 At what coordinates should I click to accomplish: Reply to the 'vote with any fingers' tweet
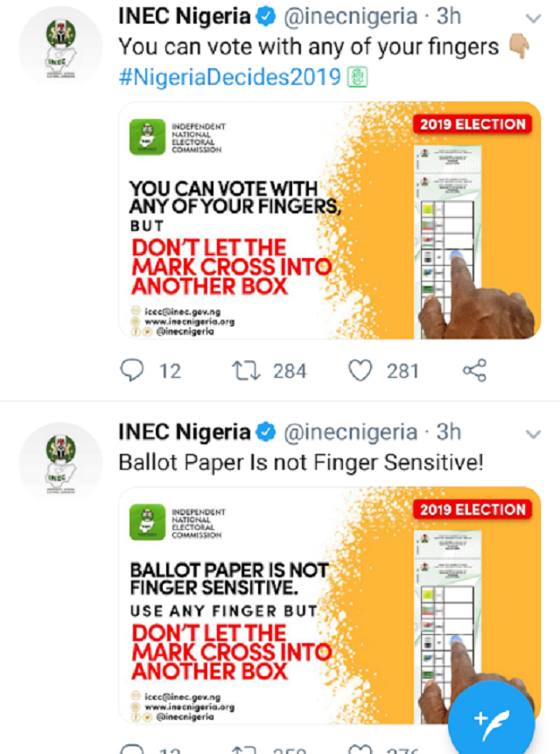[x=131, y=371]
